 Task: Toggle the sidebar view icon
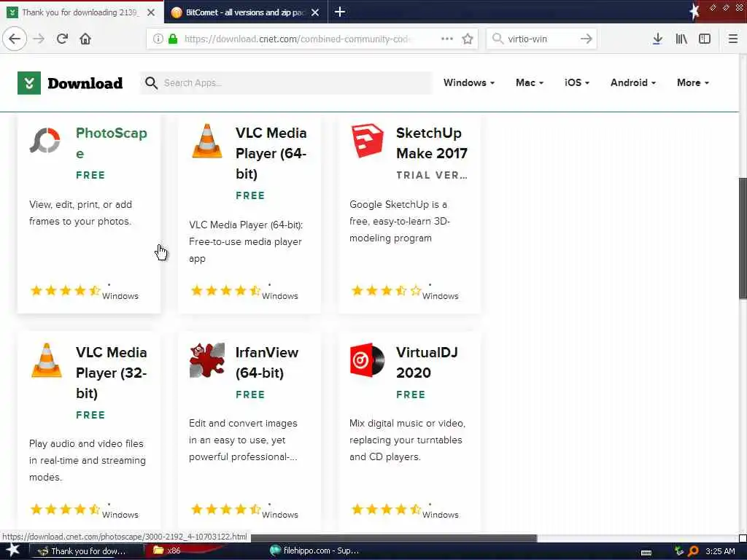click(x=705, y=39)
